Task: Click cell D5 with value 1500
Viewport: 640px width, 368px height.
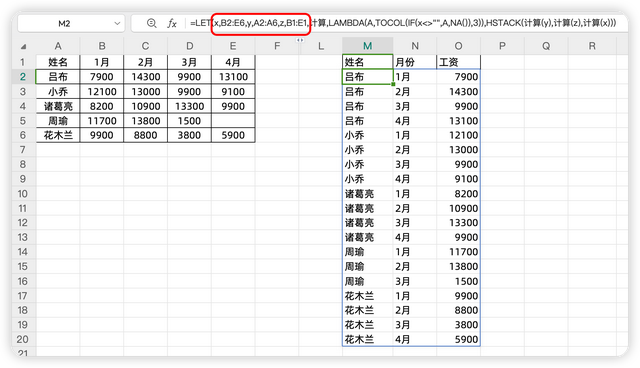Action: coord(189,121)
